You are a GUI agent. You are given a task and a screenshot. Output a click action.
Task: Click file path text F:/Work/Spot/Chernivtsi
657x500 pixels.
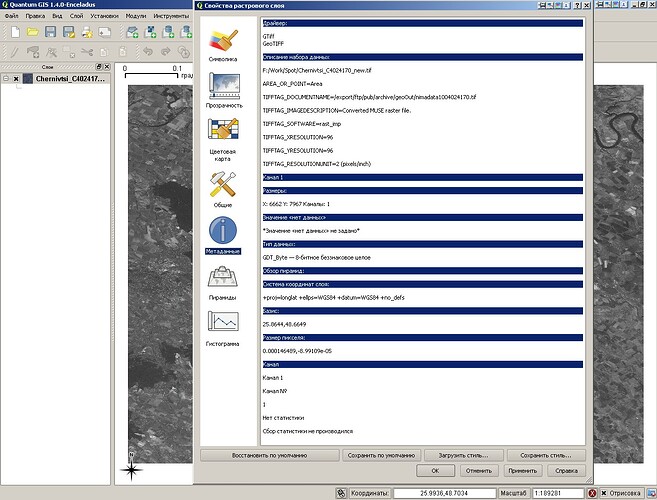point(317,70)
